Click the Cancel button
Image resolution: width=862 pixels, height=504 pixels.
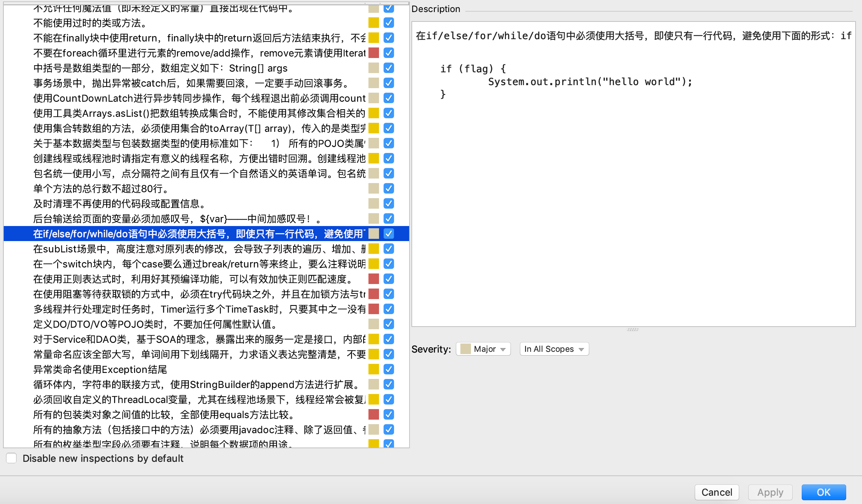coord(716,492)
